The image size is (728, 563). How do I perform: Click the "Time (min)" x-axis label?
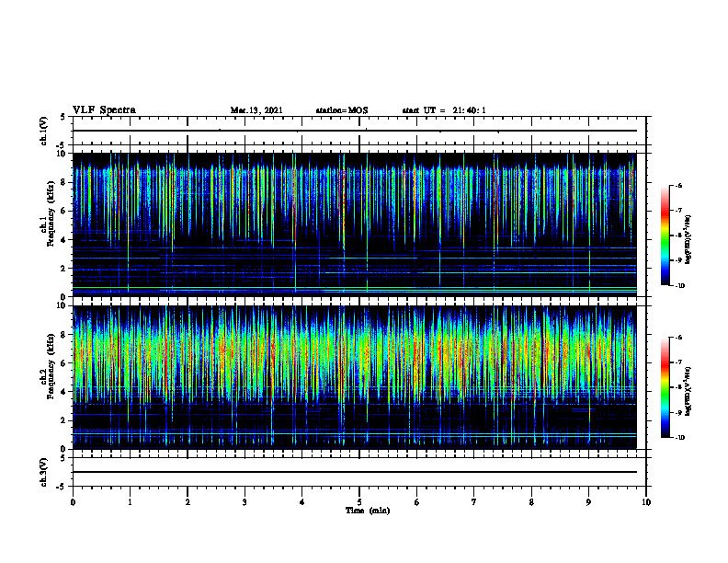pos(368,511)
